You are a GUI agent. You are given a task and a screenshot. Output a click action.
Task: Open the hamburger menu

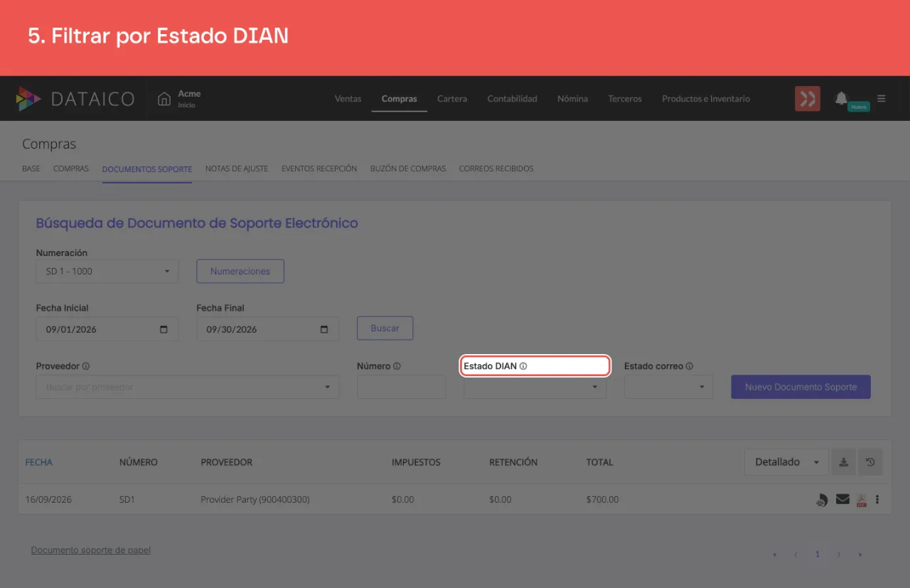tap(882, 99)
